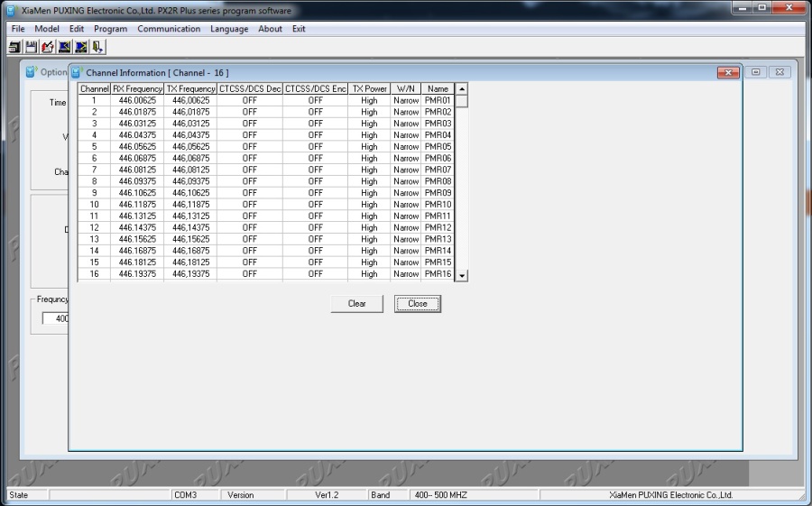Select the name cell PMR16

(438, 274)
